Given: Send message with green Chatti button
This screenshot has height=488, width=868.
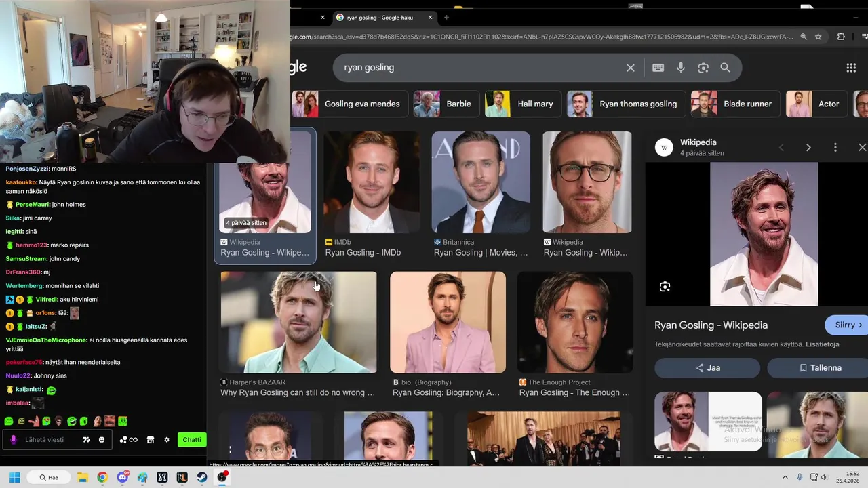Looking at the screenshot, I should coord(192,439).
